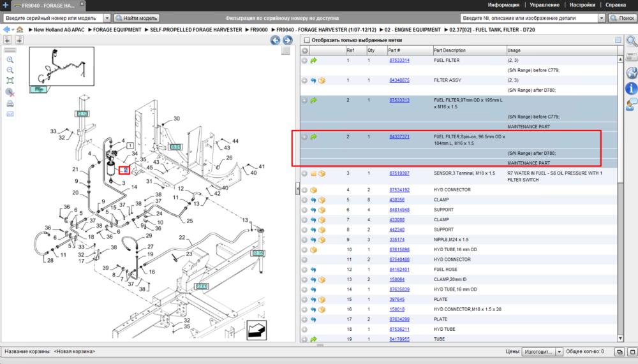
Task: Click column chooser icon above parts table
Action: tap(618, 40)
